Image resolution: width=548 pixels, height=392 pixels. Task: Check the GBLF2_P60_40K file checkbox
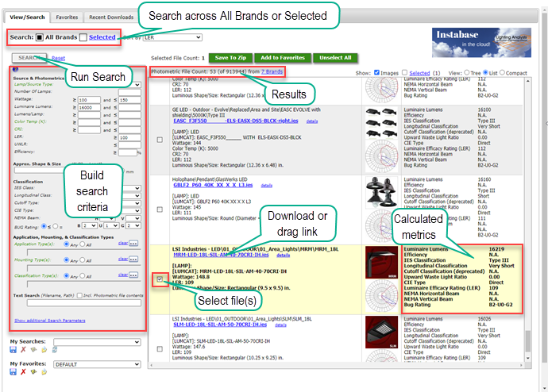tap(160, 209)
